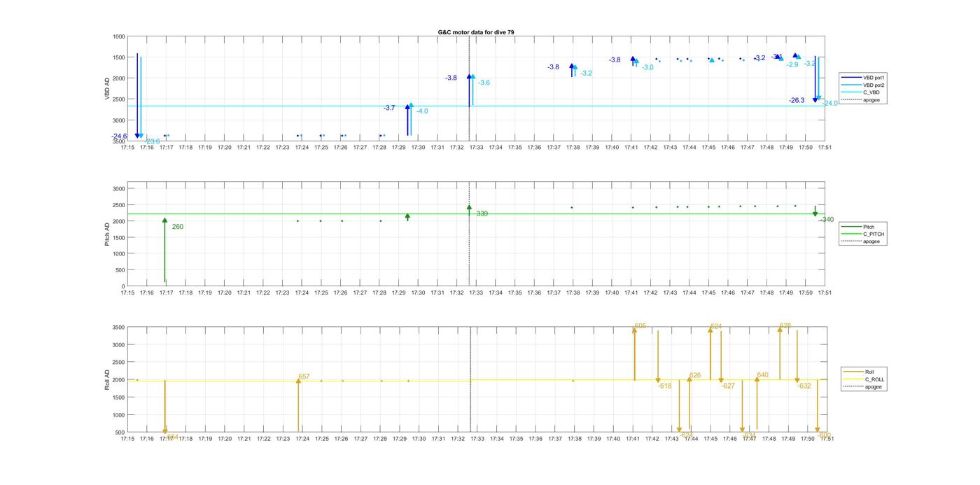The image size is (980, 485).
Task: Click the '-24.6' data label
Action: pyautogui.click(x=119, y=136)
